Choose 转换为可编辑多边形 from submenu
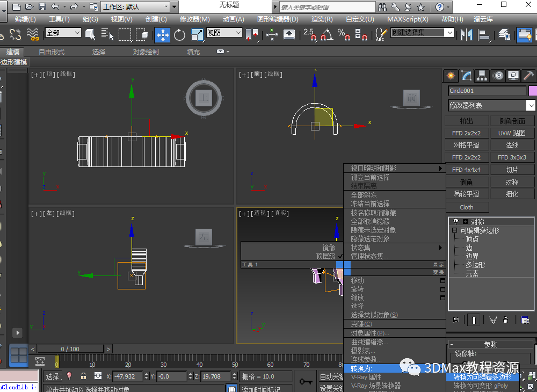 pyautogui.click(x=483, y=377)
